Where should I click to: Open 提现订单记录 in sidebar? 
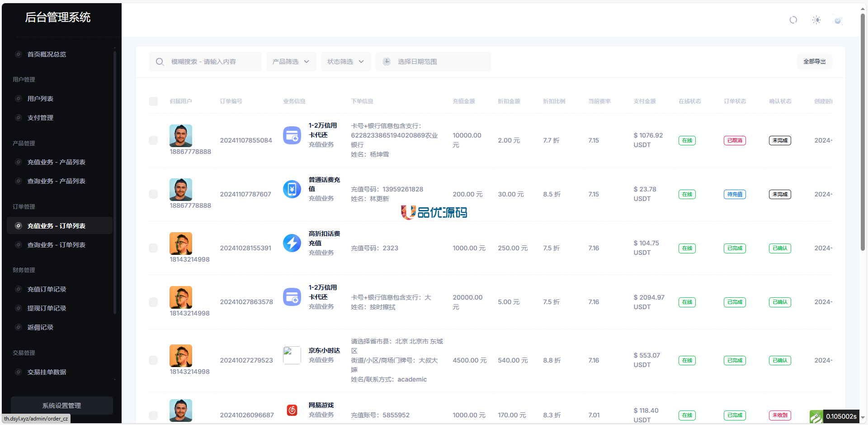click(x=60, y=308)
